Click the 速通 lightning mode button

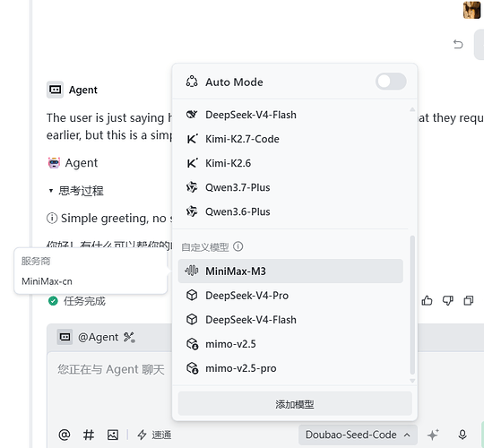(x=154, y=435)
